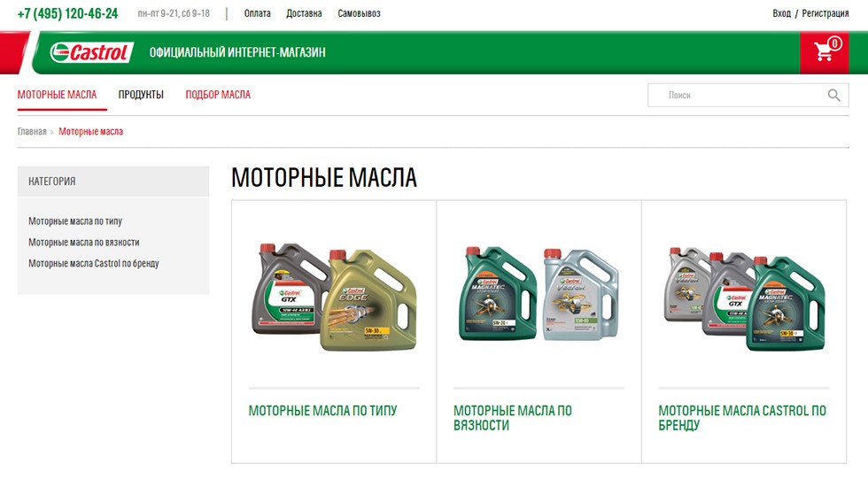
Task: Click the Регистрация link
Action: (x=825, y=13)
